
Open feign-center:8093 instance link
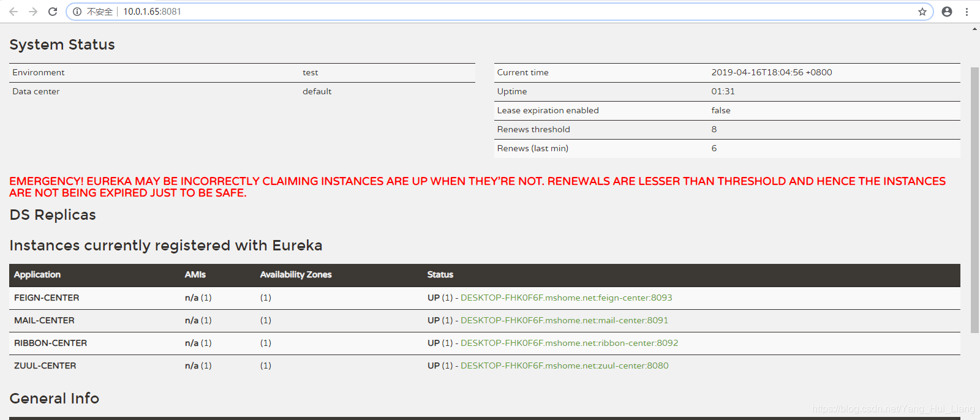[x=566, y=298]
